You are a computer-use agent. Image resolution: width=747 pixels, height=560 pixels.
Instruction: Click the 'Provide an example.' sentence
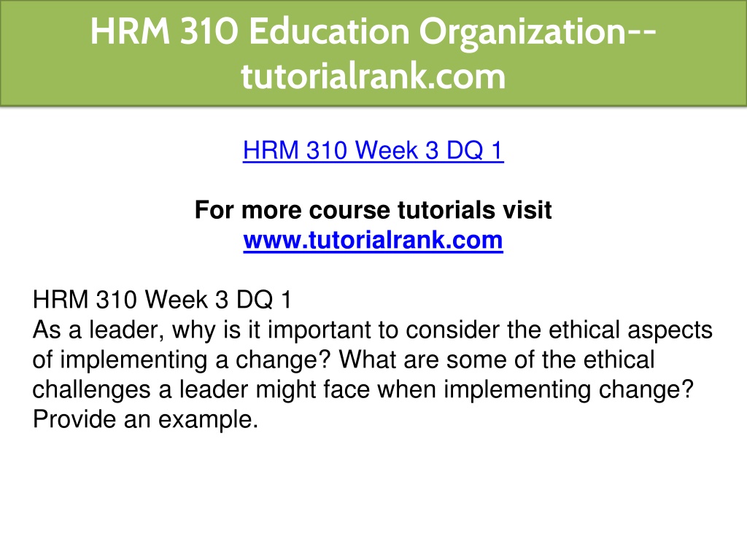[145, 419]
